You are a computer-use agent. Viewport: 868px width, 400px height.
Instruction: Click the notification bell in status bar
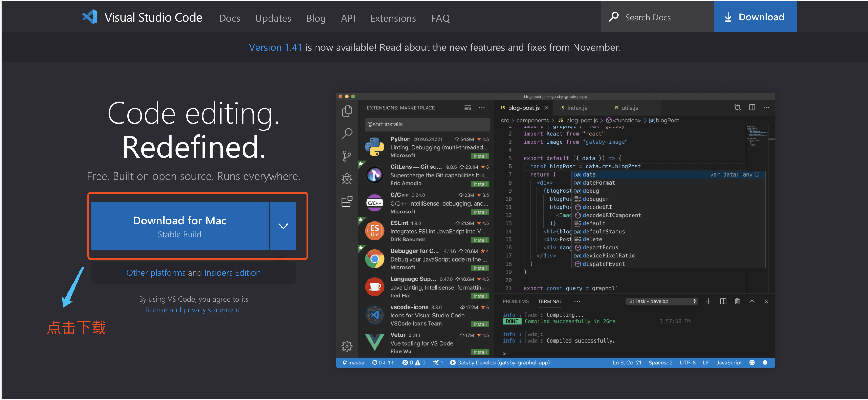click(765, 362)
